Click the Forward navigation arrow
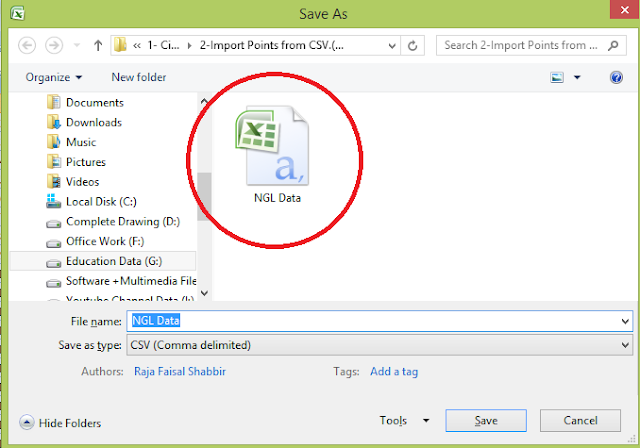 [x=54, y=45]
